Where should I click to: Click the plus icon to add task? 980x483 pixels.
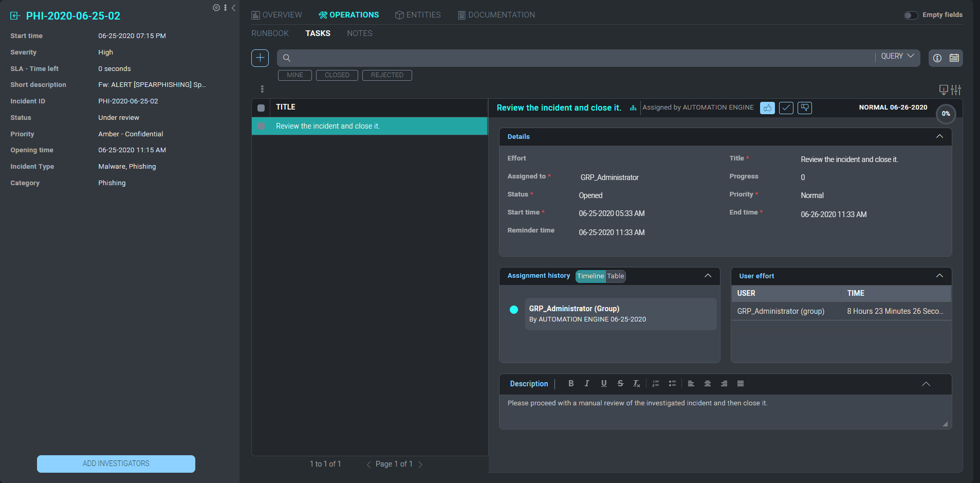260,58
